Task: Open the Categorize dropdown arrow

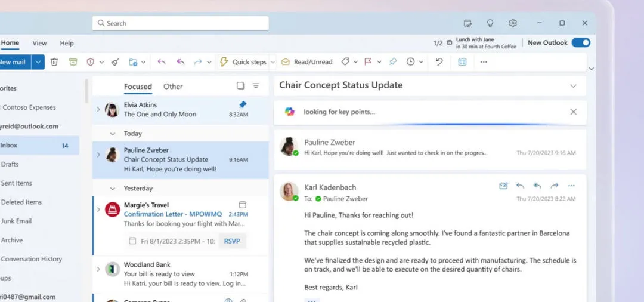Action: click(355, 63)
